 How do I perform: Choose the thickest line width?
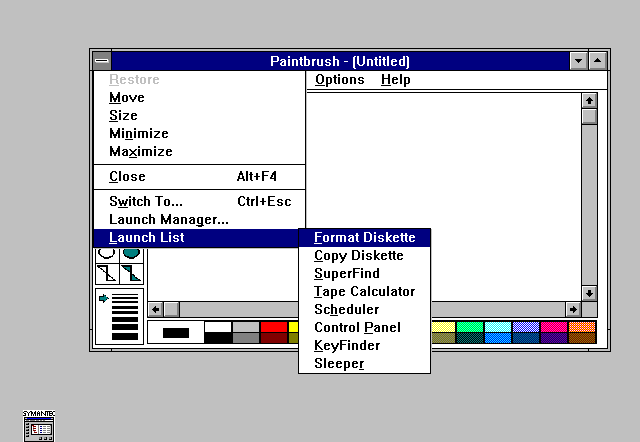coord(125,336)
